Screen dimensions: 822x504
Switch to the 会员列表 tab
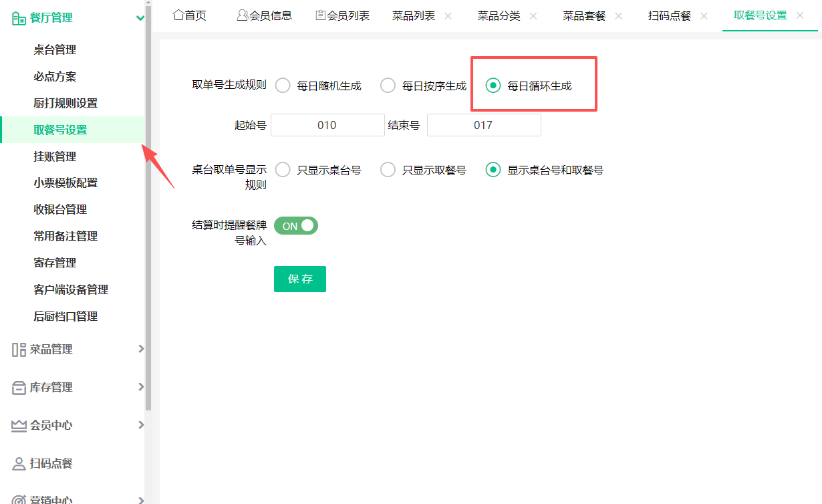[x=343, y=15]
